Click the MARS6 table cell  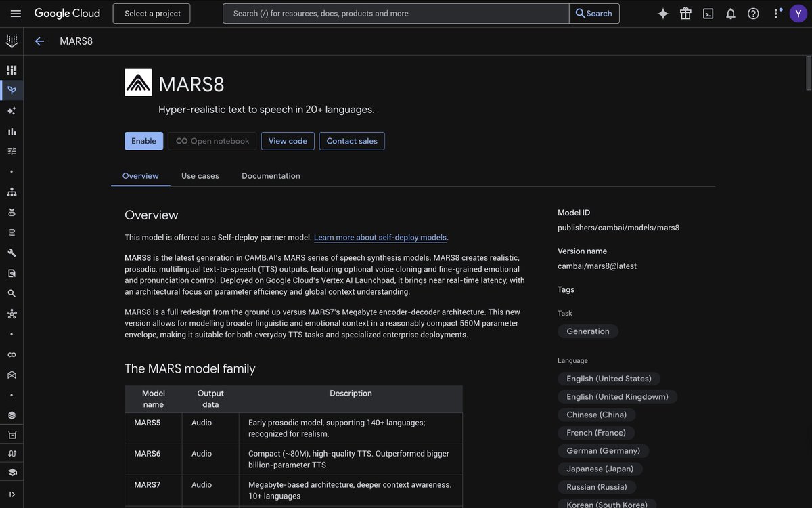pyautogui.click(x=154, y=459)
